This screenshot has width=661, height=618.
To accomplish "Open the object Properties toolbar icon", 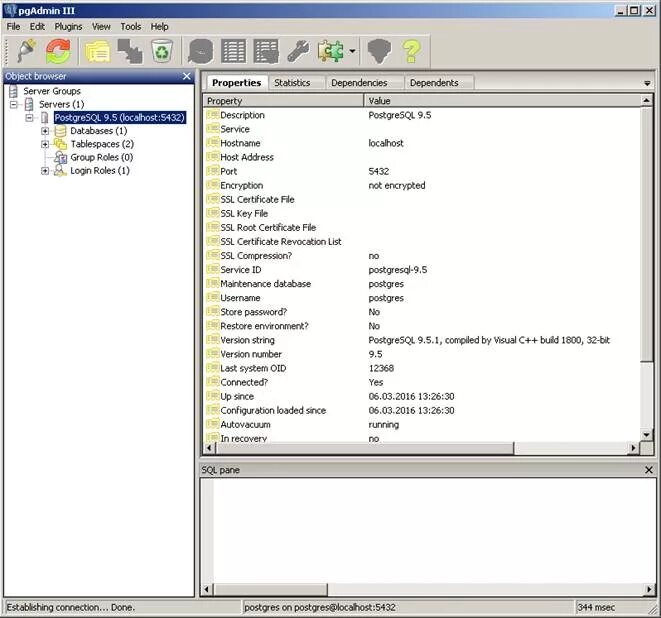I will coord(98,51).
